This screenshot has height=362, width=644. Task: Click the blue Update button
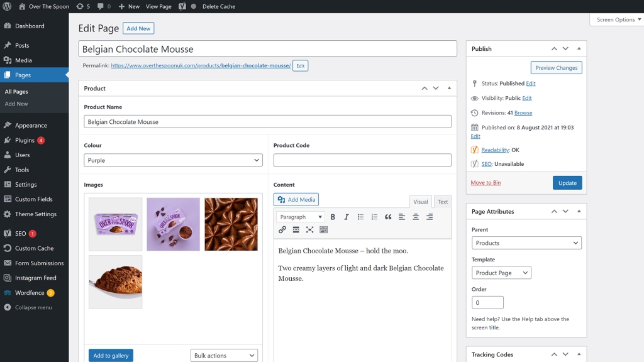pos(567,183)
